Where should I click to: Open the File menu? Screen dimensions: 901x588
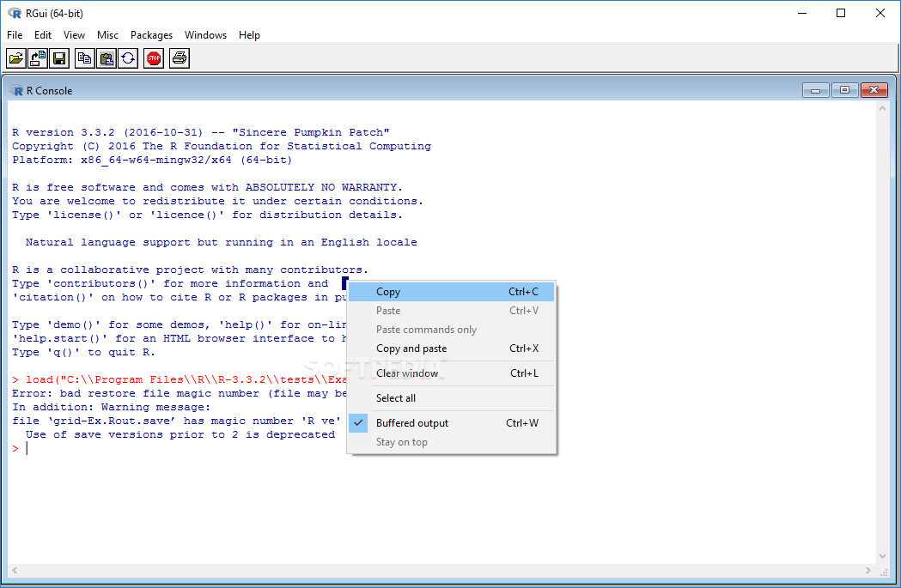(x=15, y=35)
